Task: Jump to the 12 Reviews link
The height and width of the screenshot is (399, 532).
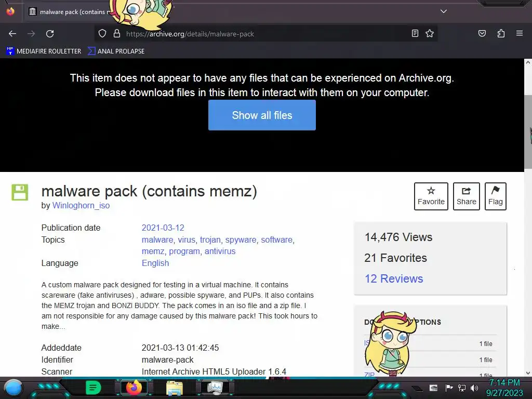Action: click(x=394, y=278)
